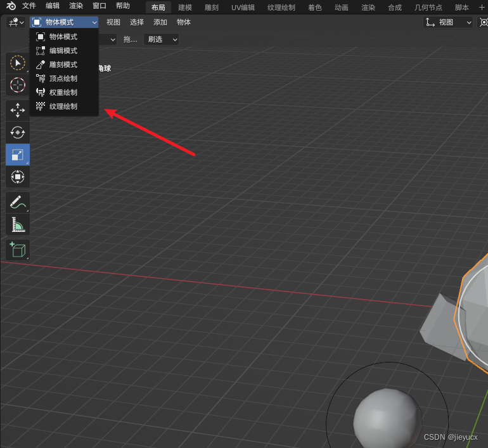Switch to the 动画 workspace tab
488x448 pixels.
coord(341,8)
